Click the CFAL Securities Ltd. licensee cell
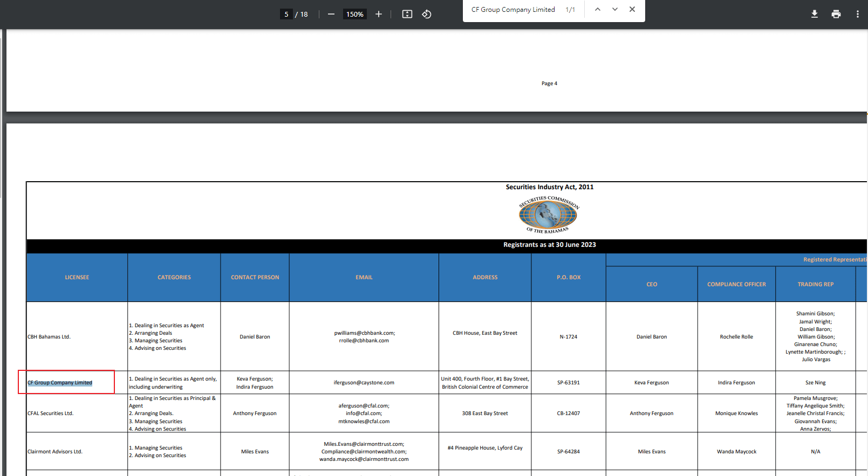The height and width of the screenshot is (476, 868). click(x=50, y=413)
